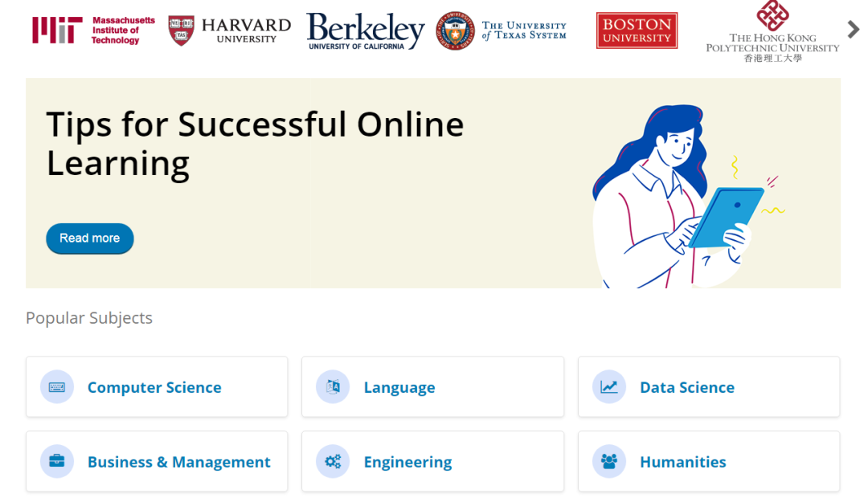This screenshot has height=502, width=868.
Task: Advance the university carousel with the right chevron
Action: coord(853,30)
